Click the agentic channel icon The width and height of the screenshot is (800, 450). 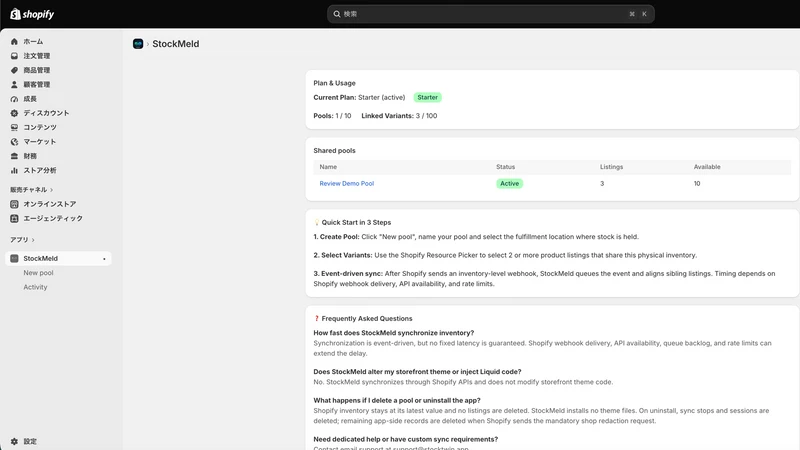pyautogui.click(x=14, y=218)
